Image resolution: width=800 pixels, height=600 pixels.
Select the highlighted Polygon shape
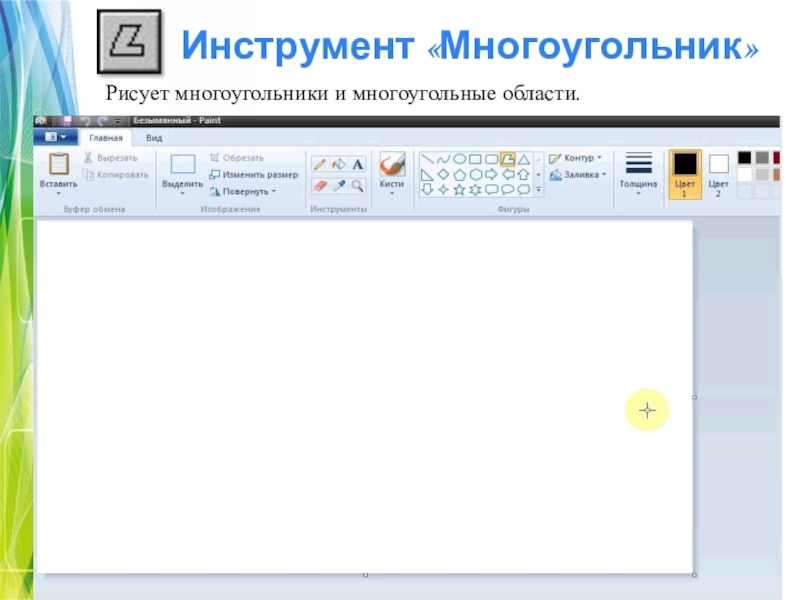pos(508,159)
